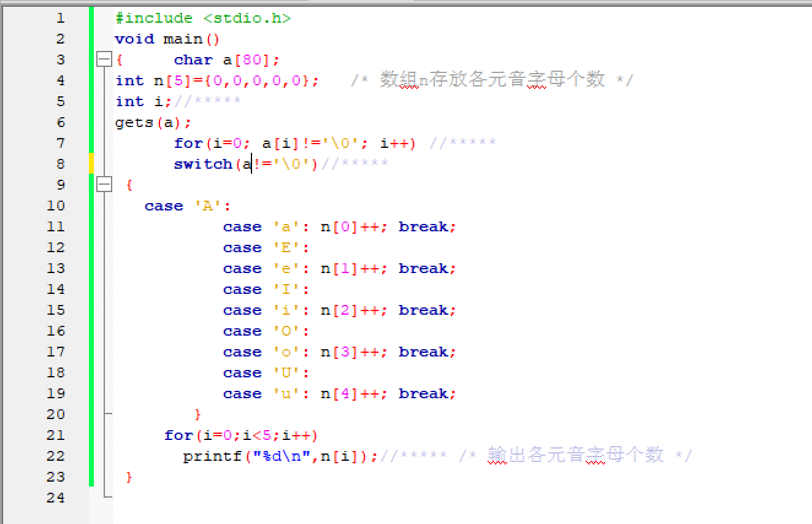Click the switch keyword on line 8
The width and height of the screenshot is (812, 524).
pos(202,164)
